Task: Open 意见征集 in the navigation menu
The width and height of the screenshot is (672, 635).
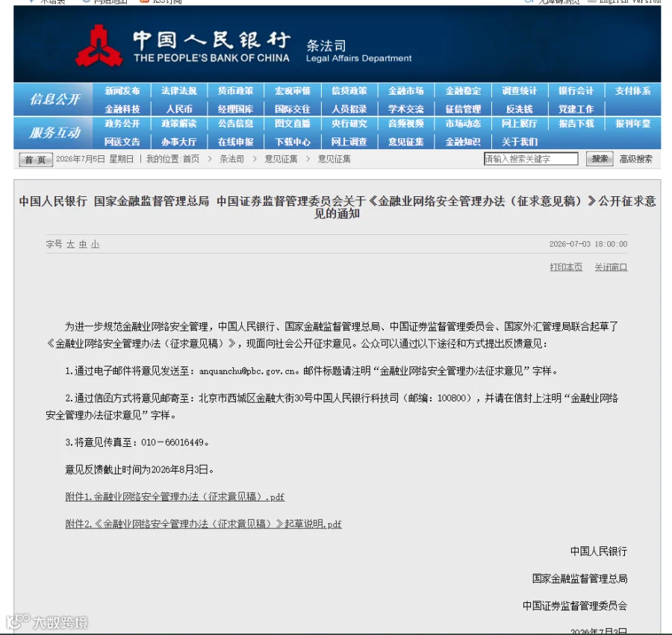Action: point(406,142)
